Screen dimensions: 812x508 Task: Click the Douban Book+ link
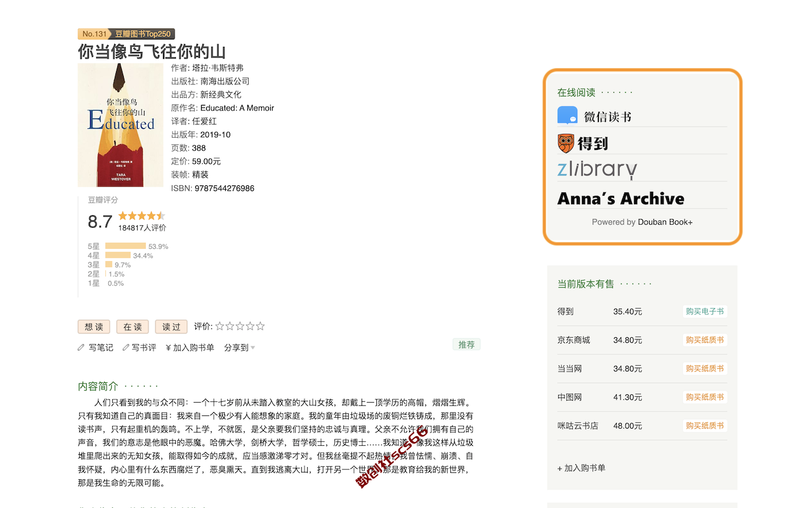tap(665, 222)
